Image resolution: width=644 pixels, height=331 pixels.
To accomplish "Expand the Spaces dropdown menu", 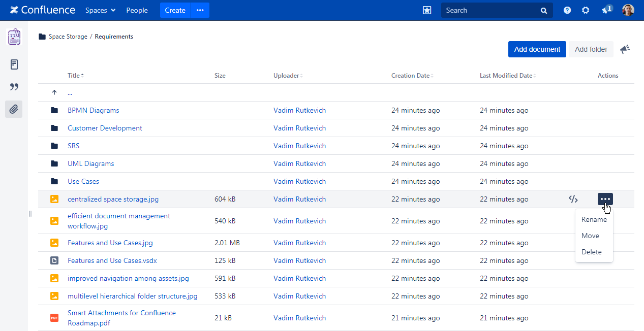I will (x=100, y=10).
